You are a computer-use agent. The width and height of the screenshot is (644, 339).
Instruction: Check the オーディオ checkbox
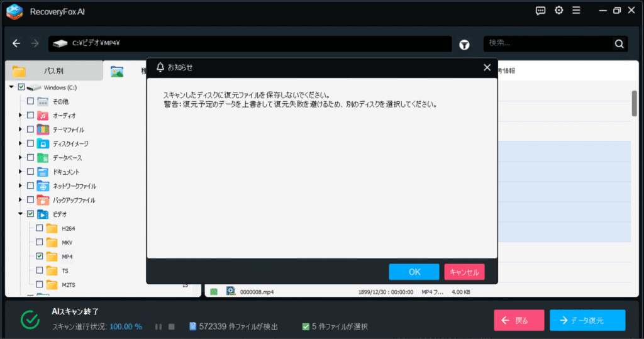[30, 115]
